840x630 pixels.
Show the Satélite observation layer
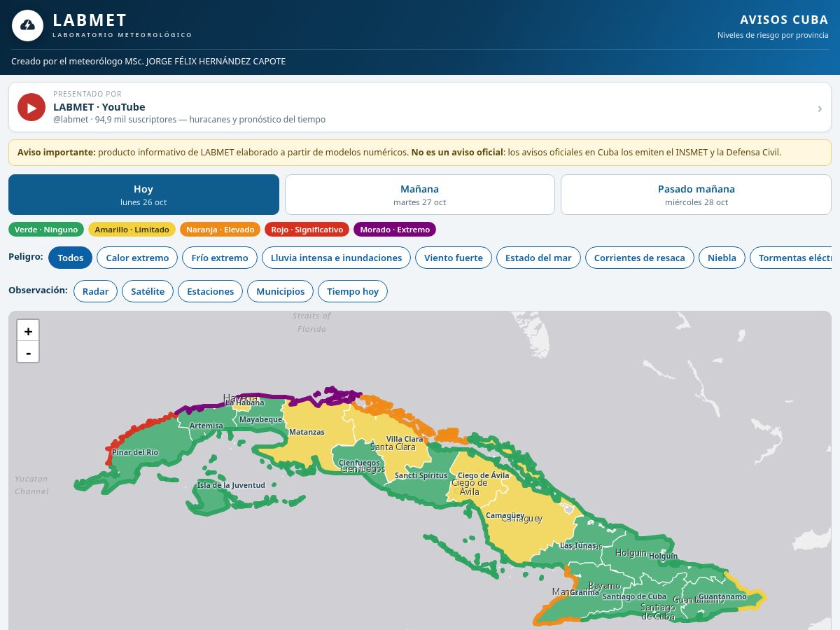pos(148,291)
